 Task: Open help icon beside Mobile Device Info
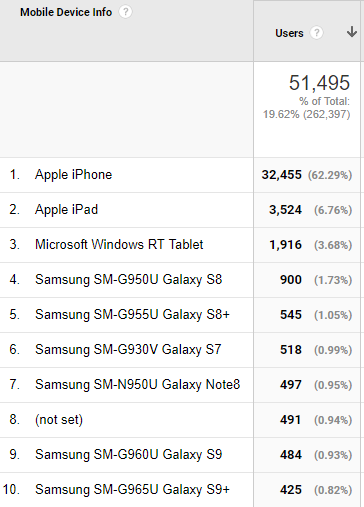click(125, 12)
